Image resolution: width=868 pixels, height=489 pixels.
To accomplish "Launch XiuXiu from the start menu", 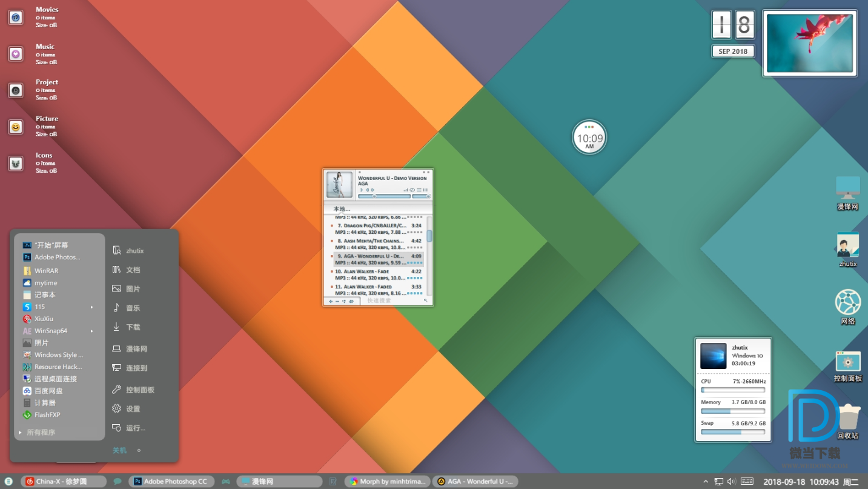I will coord(38,319).
